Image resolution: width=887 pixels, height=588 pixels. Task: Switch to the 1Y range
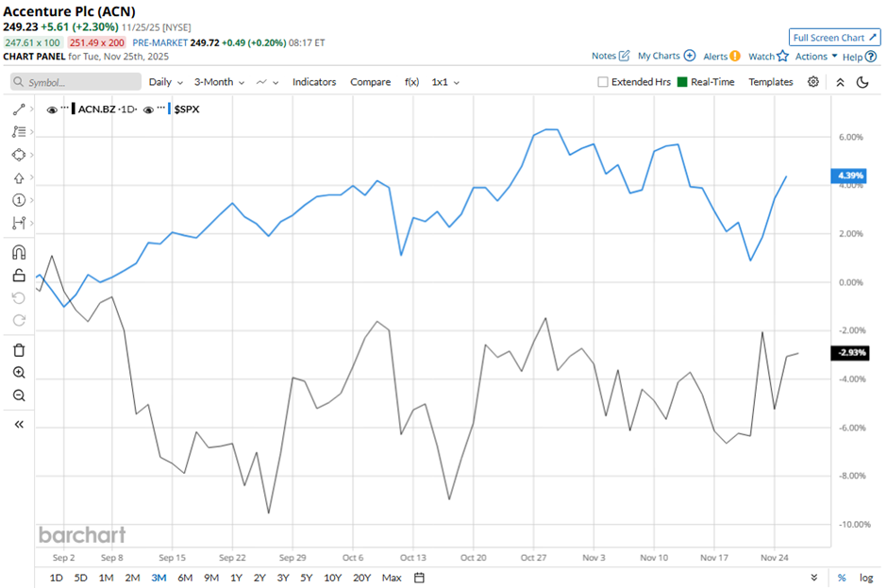click(x=236, y=578)
